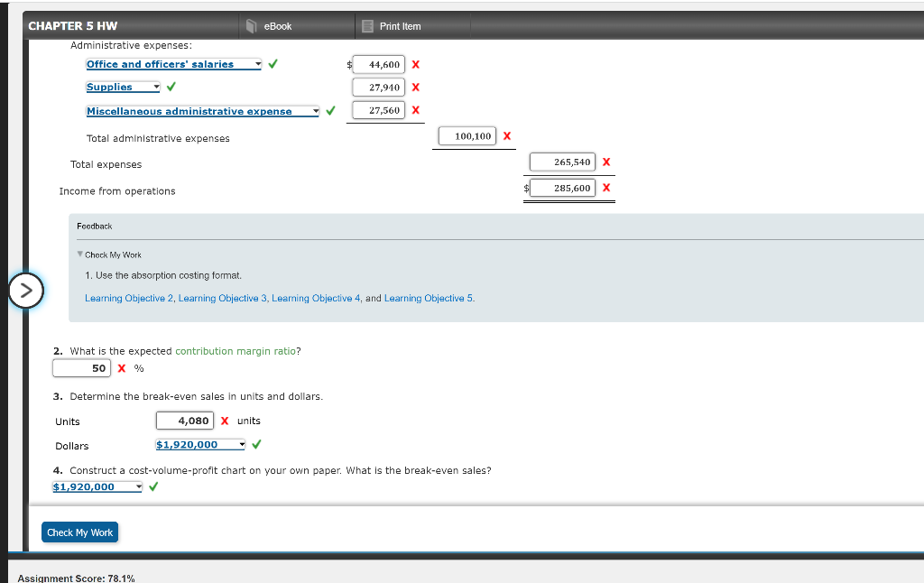Viewport: 924px width, 583px height.
Task: Click the red X beside 27,940
Action: click(x=416, y=88)
